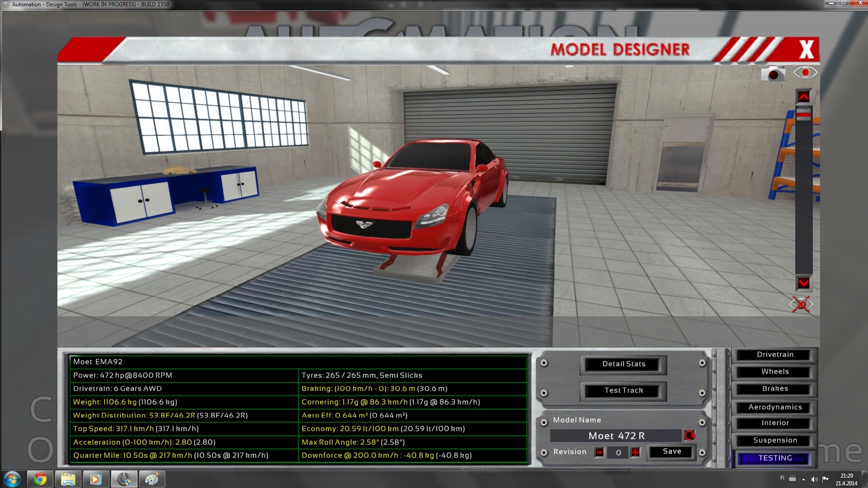This screenshot has width=868, height=488.
Task: Close Model Designer with the white X
Action: [x=806, y=49]
